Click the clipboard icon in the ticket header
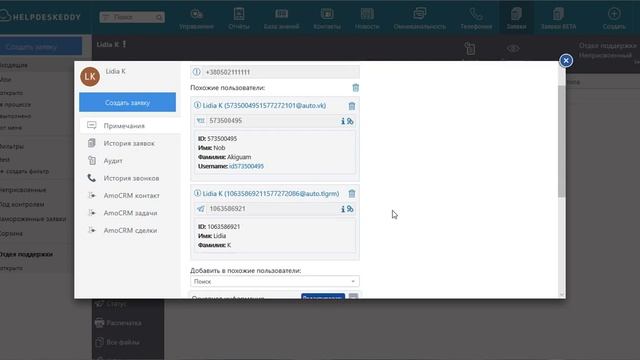 click(470, 49)
